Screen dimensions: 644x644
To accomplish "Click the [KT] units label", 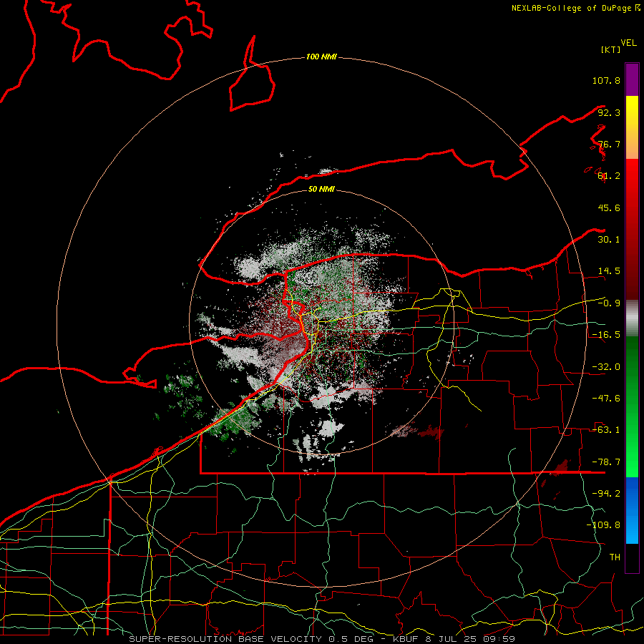I will [611, 49].
